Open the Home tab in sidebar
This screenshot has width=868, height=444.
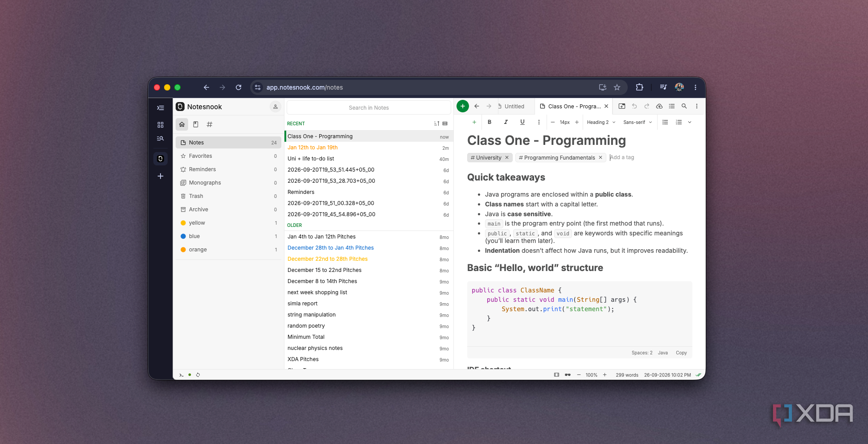point(182,124)
